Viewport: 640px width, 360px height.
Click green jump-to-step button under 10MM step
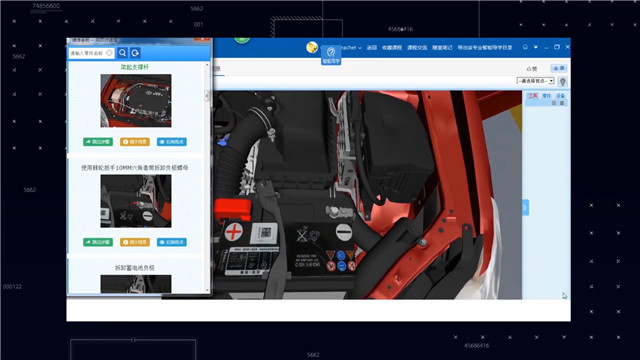tap(98, 242)
